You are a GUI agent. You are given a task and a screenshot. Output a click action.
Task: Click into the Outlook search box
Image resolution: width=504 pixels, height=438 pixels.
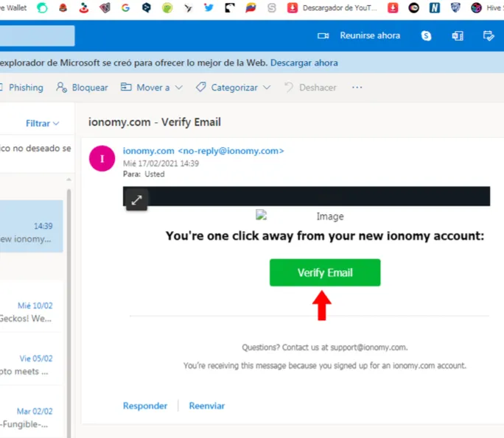37,35
